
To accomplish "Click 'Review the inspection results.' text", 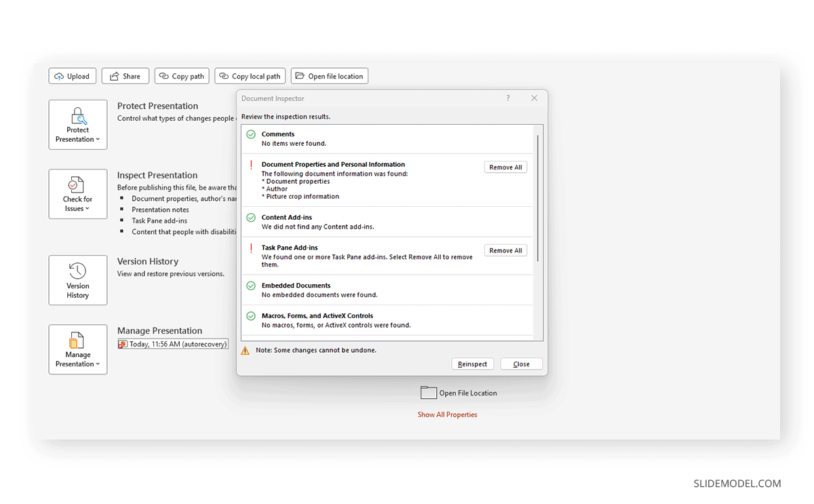I will click(x=286, y=117).
